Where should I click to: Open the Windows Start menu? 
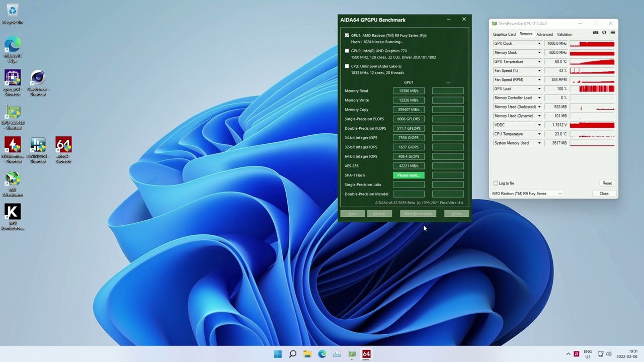click(x=278, y=354)
